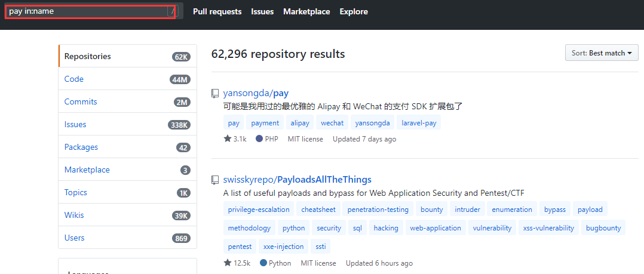Click 'Updated 7 days ago' text
The image size is (644, 274).
point(364,139)
